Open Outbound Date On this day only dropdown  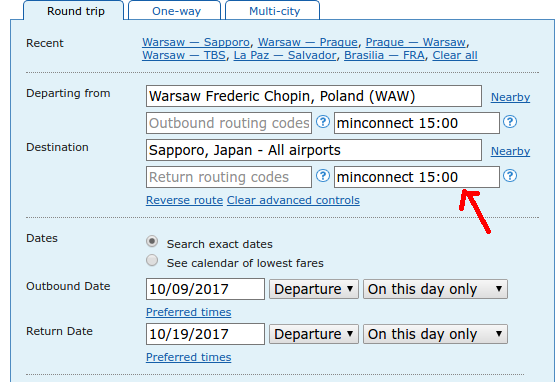(x=435, y=289)
